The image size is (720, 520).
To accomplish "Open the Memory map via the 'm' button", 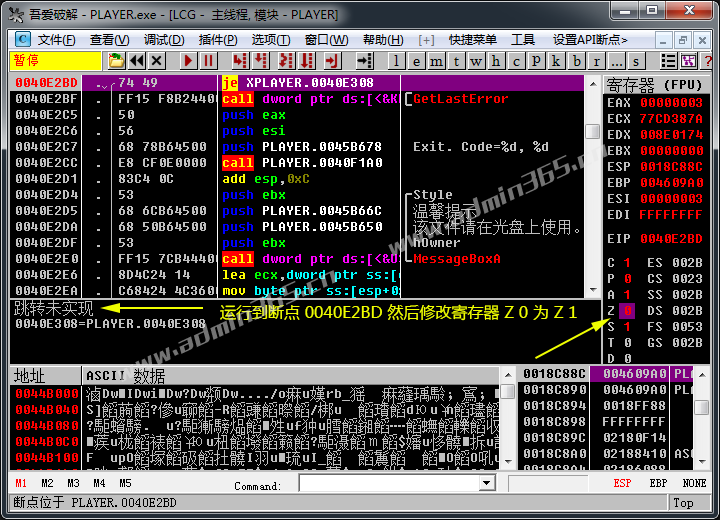I will [436, 61].
